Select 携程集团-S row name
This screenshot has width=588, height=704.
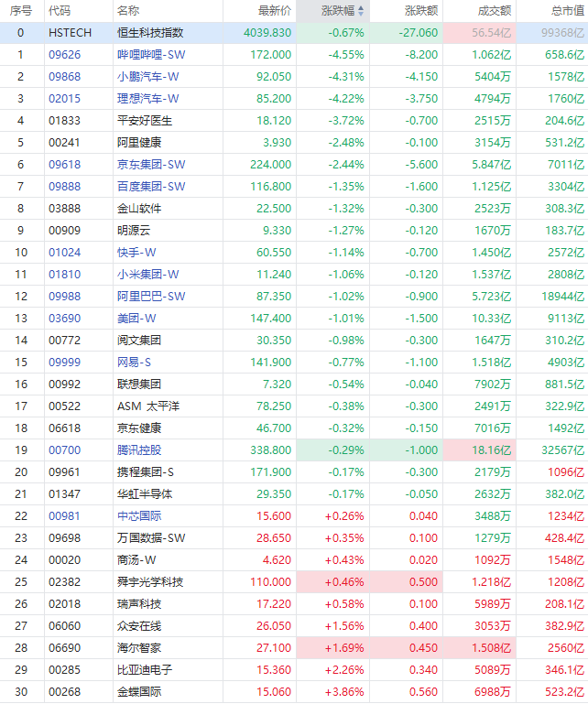tap(145, 472)
